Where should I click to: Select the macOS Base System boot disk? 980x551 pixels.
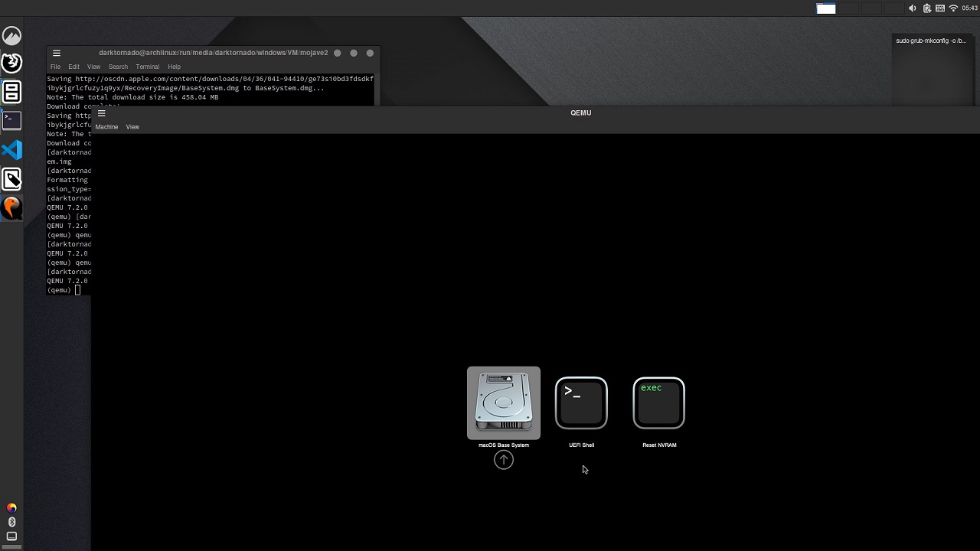503,403
